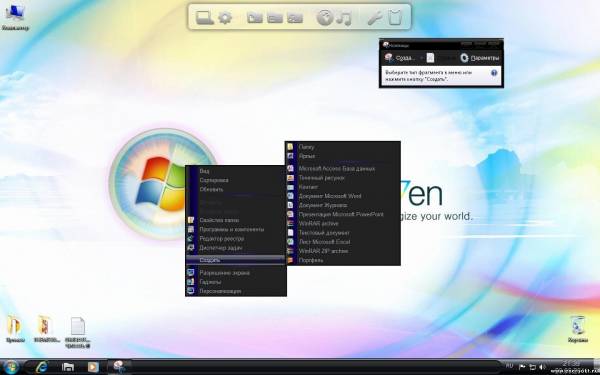Viewport: 600px width, 375px height.
Task: Select the first folder icon on desktop bottom-left
Action: click(15, 329)
